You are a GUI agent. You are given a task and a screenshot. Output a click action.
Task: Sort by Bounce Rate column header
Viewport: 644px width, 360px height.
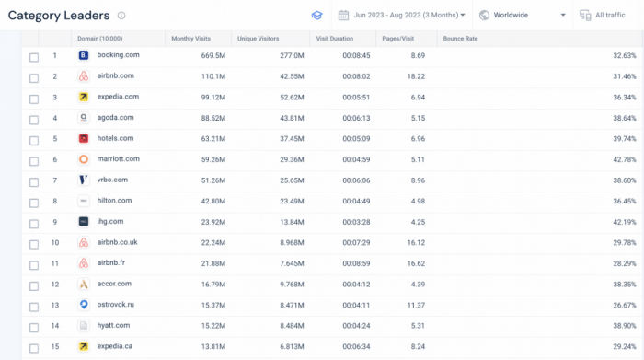(x=460, y=39)
